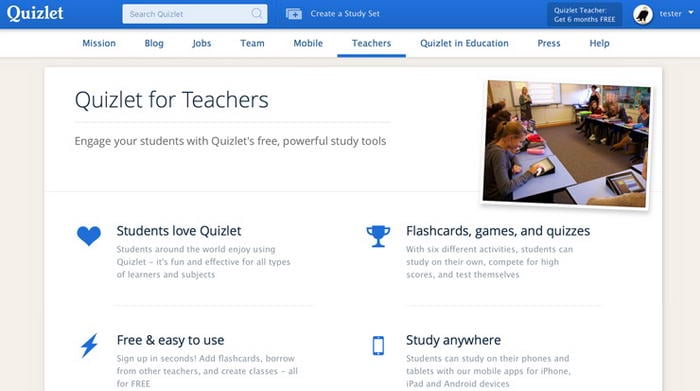Open the Help tab
700x391 pixels.
coord(600,43)
